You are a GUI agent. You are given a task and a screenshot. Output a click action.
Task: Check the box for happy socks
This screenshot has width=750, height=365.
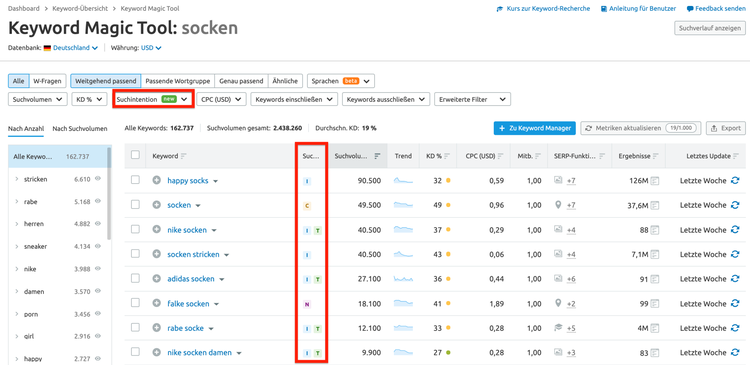coord(135,180)
